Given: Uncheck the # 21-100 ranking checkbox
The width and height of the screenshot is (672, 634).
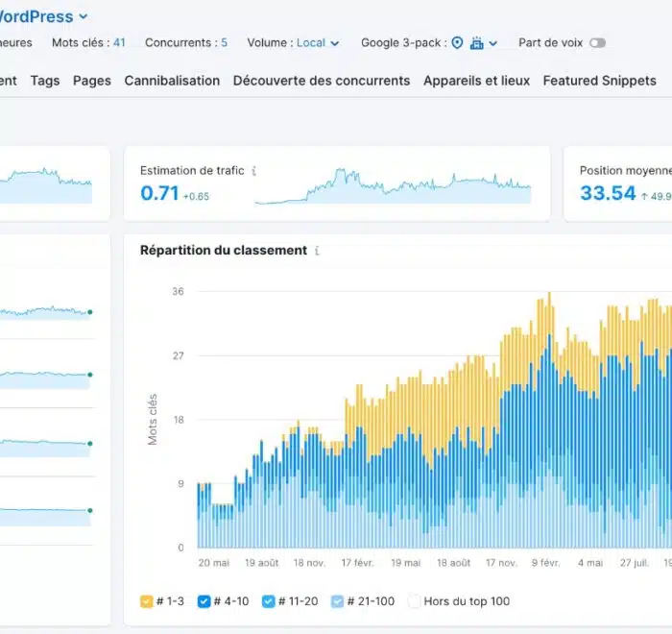Looking at the screenshot, I should tap(337, 601).
